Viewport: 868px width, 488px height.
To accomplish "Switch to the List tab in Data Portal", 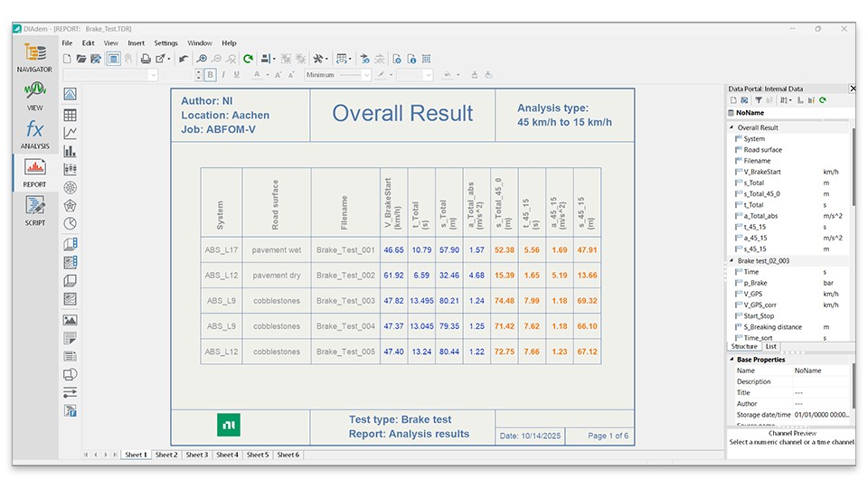I will (771, 347).
